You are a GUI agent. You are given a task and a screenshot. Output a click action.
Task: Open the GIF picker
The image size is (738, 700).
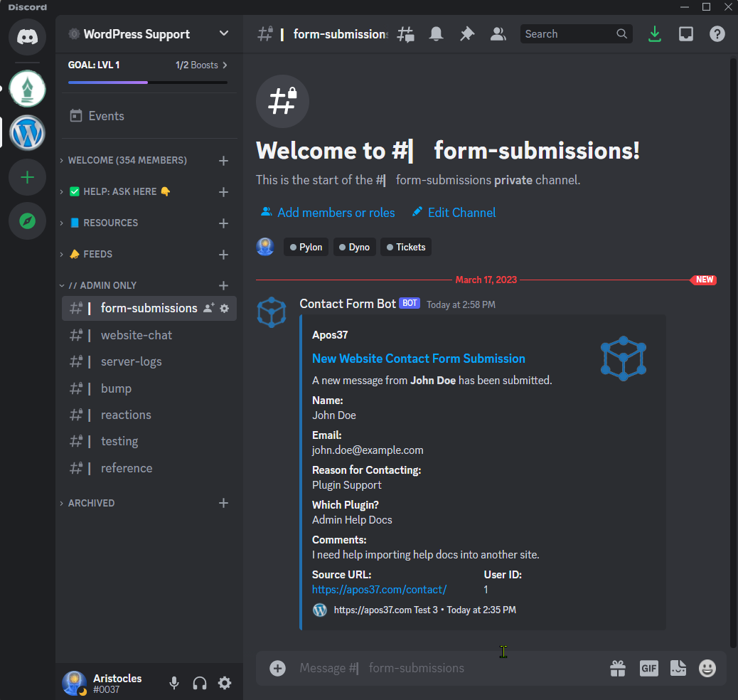pyautogui.click(x=648, y=668)
